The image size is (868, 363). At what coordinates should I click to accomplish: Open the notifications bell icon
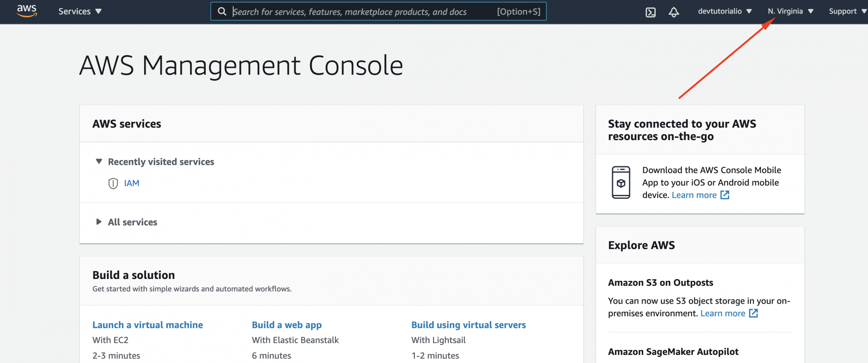tap(673, 12)
